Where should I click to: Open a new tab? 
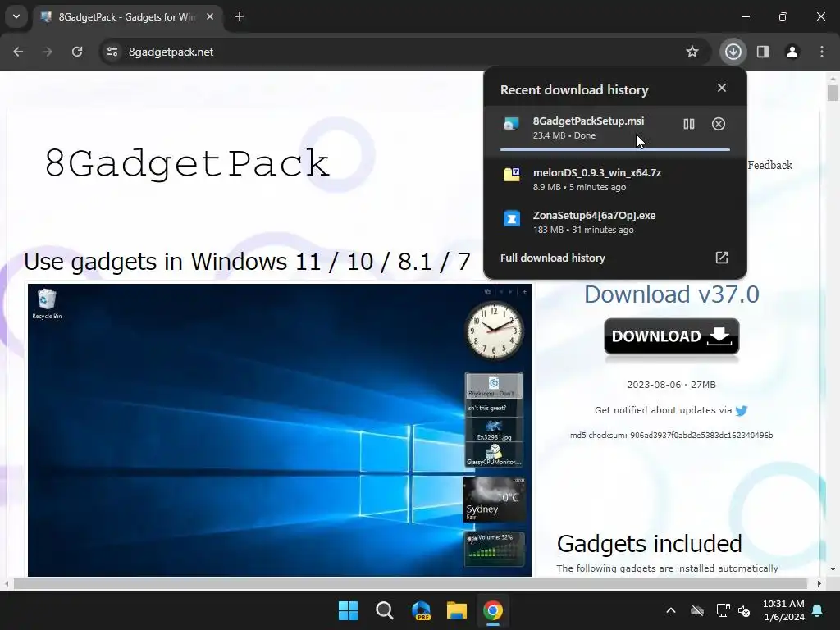[x=240, y=16]
